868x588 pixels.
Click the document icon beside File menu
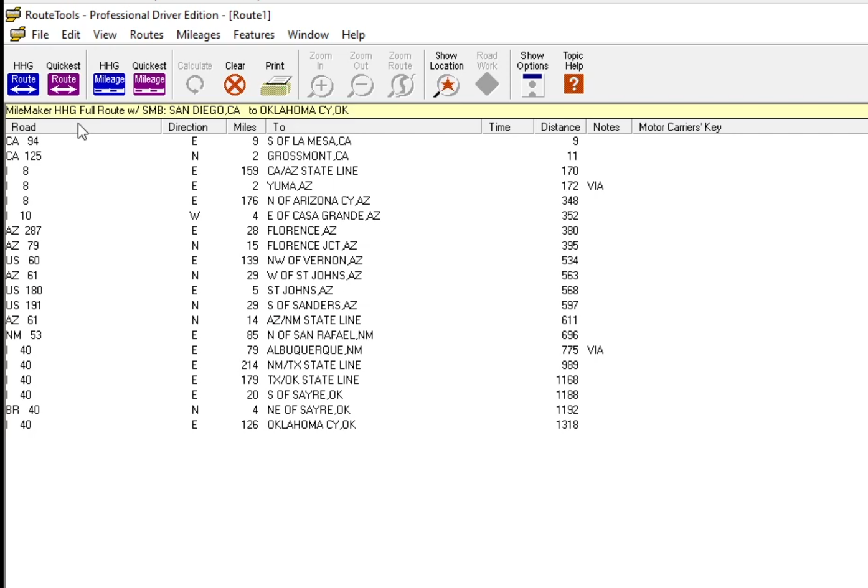point(18,34)
